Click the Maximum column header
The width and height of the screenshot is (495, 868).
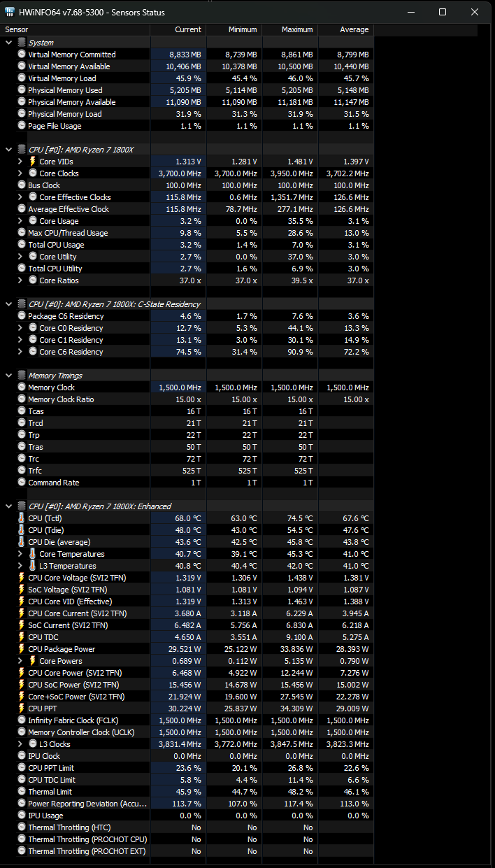coord(289,30)
